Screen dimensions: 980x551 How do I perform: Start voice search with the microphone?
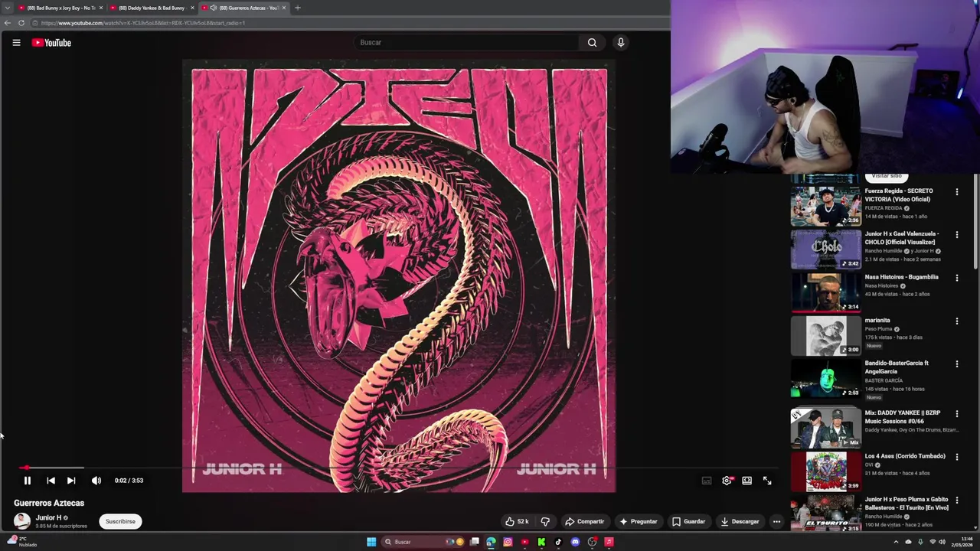pyautogui.click(x=620, y=43)
